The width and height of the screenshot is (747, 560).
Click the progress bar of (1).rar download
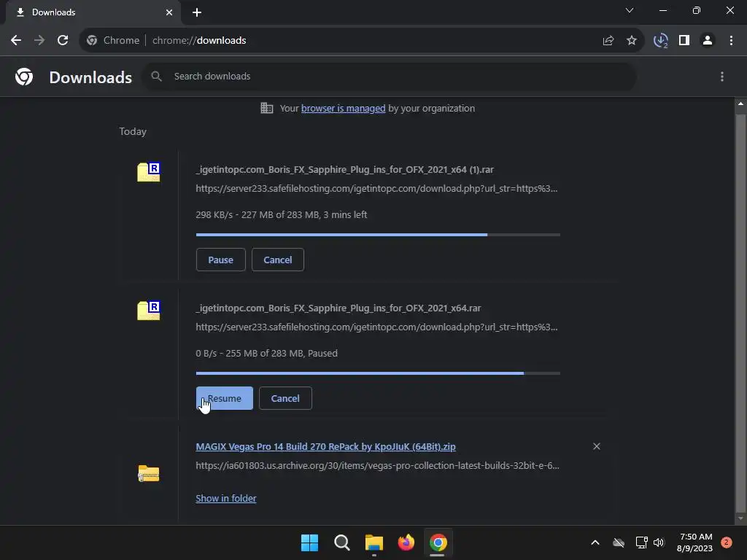[378, 235]
